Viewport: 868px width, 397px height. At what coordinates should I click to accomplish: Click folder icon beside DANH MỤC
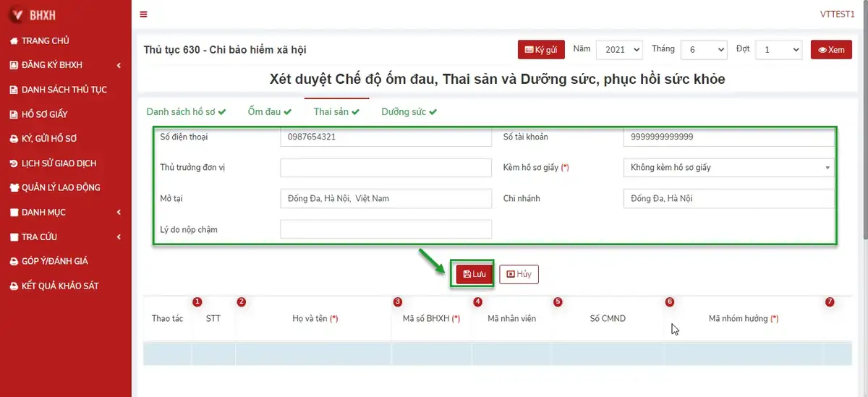click(14, 213)
